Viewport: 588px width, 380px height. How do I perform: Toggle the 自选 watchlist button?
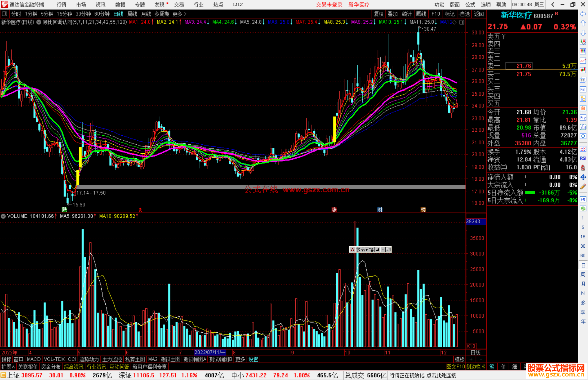(464, 14)
